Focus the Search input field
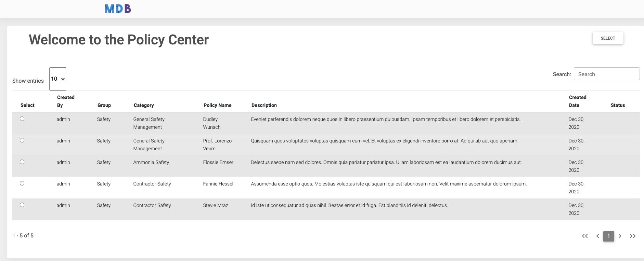 click(x=607, y=74)
